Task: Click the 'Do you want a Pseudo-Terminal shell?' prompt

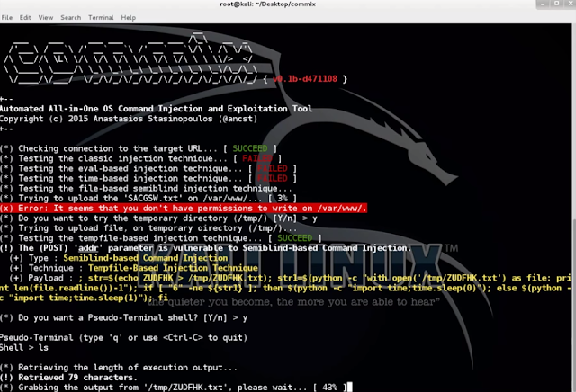Action: [124, 318]
